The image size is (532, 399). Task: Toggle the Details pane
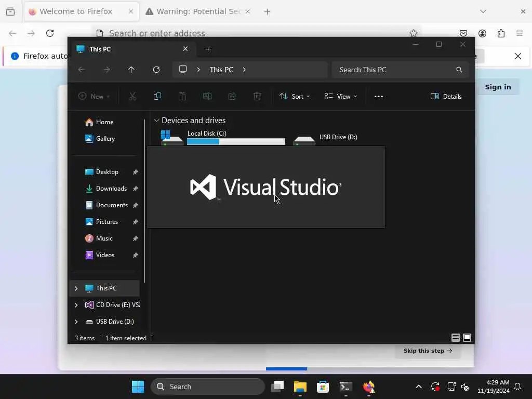pyautogui.click(x=446, y=96)
